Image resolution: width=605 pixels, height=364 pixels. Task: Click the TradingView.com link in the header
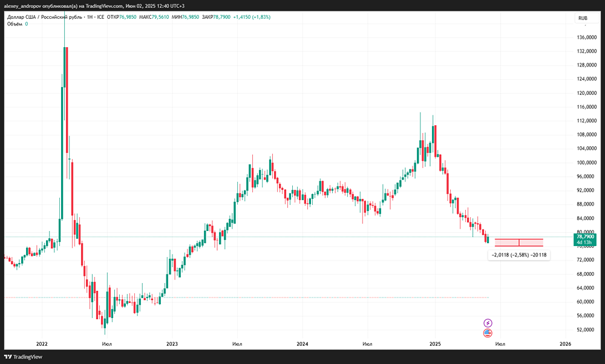click(104, 6)
